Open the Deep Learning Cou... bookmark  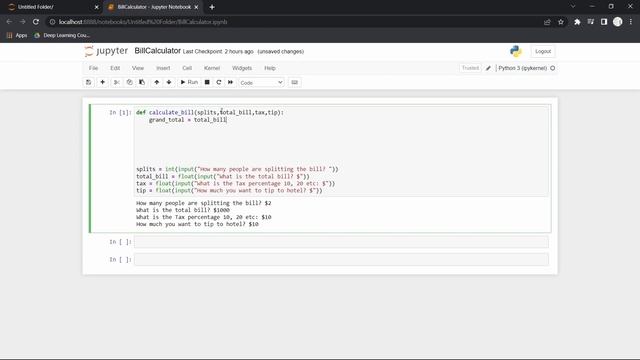coord(62,36)
